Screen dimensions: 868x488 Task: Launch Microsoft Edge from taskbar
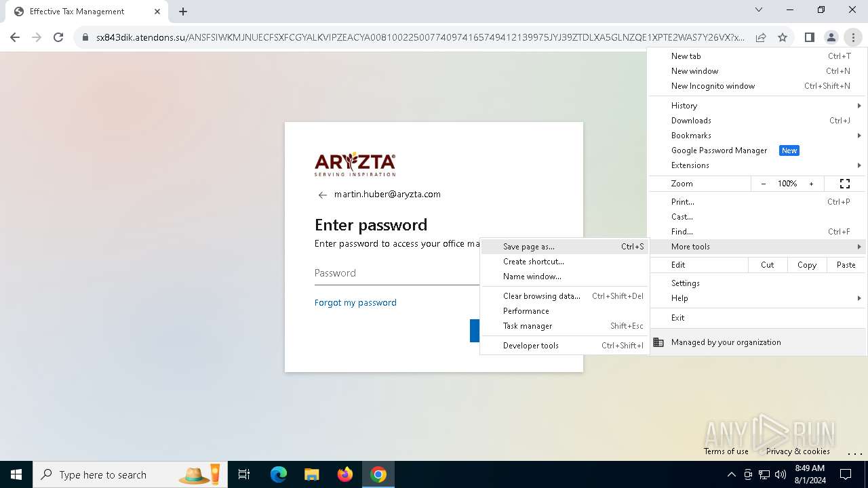tap(279, 474)
